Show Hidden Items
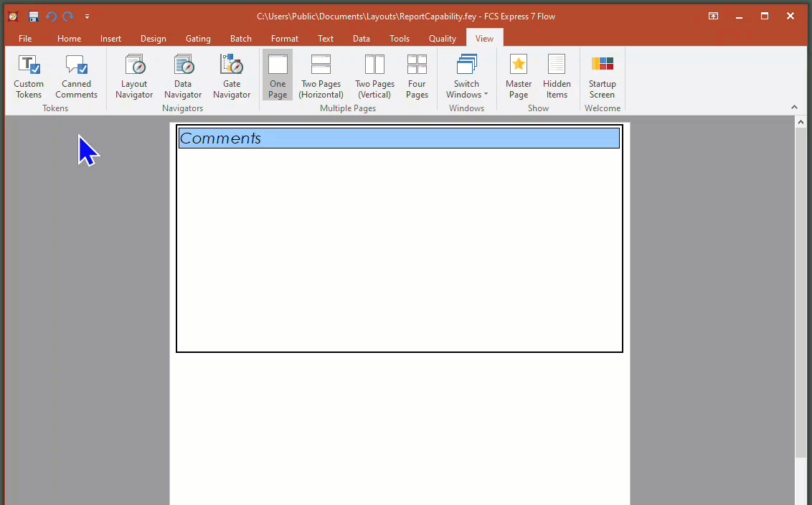This screenshot has width=812, height=505. pos(557,76)
